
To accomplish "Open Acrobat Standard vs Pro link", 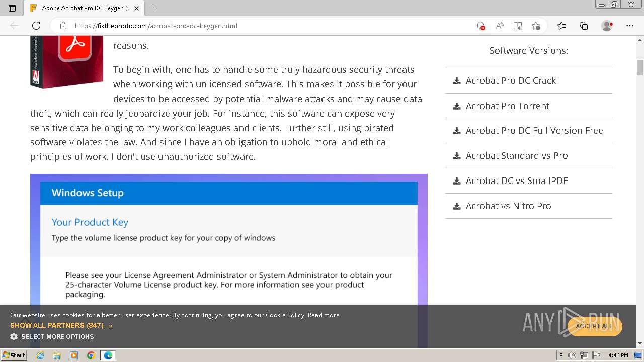I will [x=517, y=156].
